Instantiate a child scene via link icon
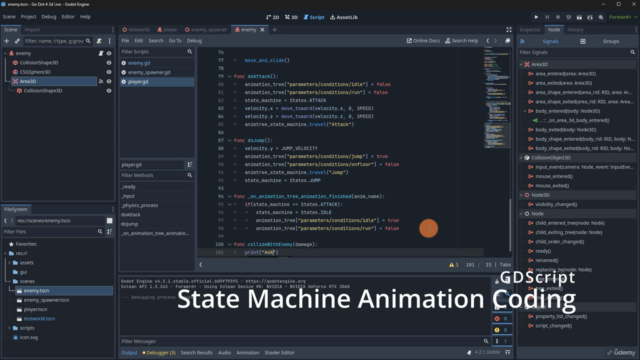 (x=17, y=41)
